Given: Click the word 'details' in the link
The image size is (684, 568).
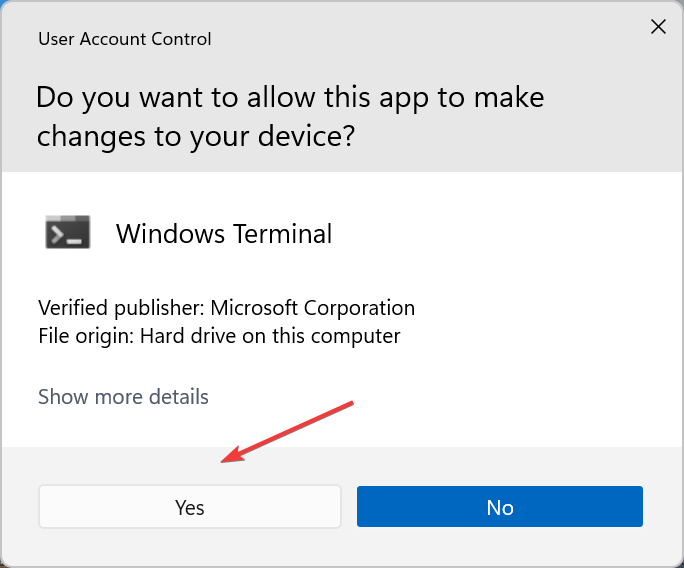Looking at the screenshot, I should [x=175, y=397].
